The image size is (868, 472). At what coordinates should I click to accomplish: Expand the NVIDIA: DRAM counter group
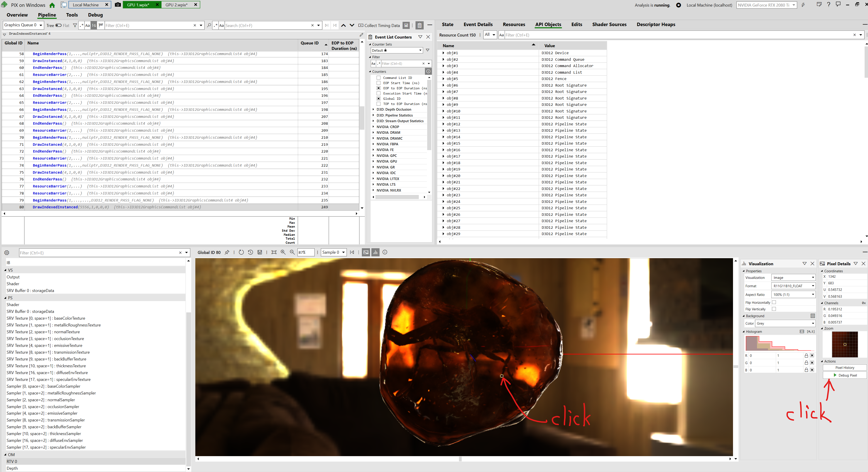pyautogui.click(x=373, y=133)
